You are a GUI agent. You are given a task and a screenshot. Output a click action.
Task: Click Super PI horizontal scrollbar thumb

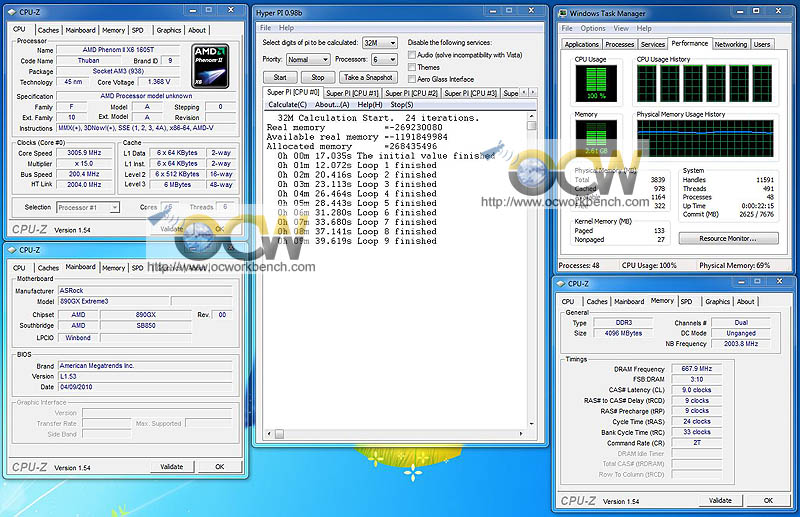tap(280, 434)
